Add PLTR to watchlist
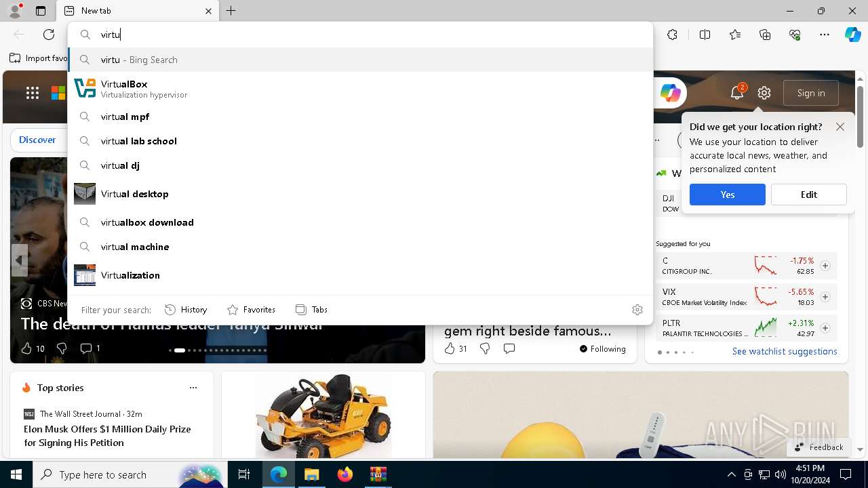The height and width of the screenshot is (488, 868). (825, 328)
